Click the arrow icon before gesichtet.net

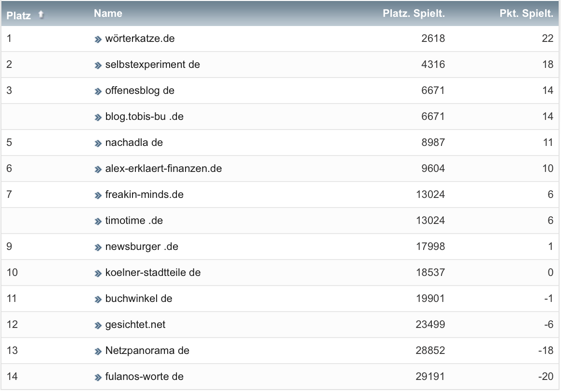98,326
